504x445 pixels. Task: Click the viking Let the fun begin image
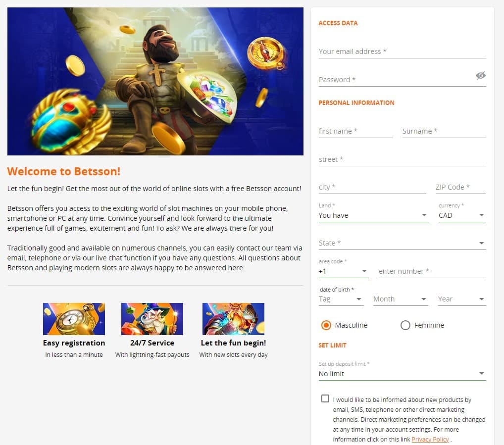[233, 319]
